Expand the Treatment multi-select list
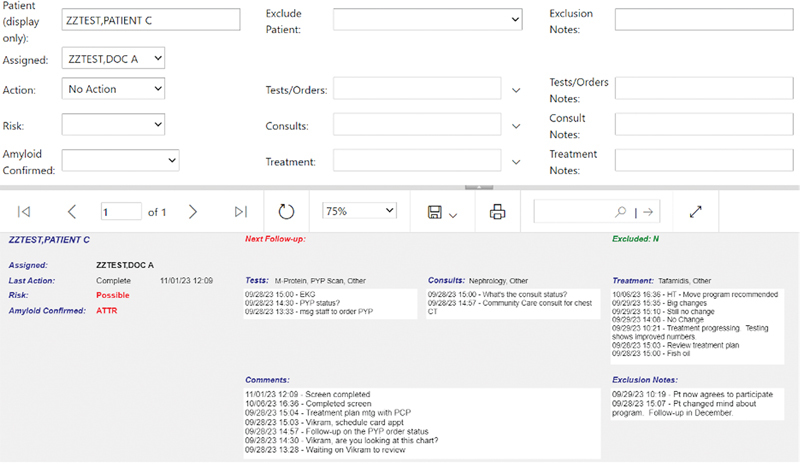The image size is (800, 464). 516,162
